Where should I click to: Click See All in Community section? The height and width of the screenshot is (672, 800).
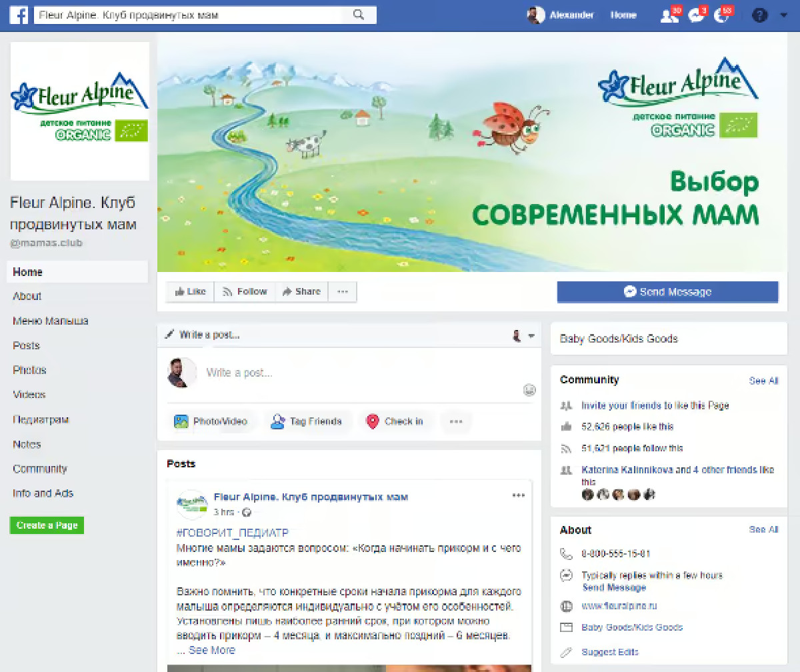pyautogui.click(x=763, y=381)
